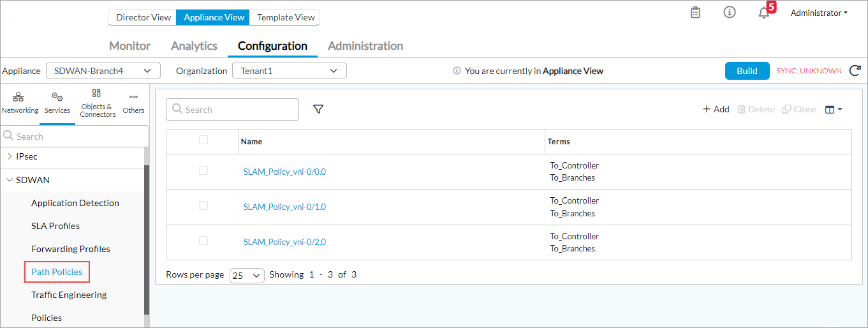Switch to the Monitor tab
The image size is (868, 328).
pyautogui.click(x=129, y=46)
